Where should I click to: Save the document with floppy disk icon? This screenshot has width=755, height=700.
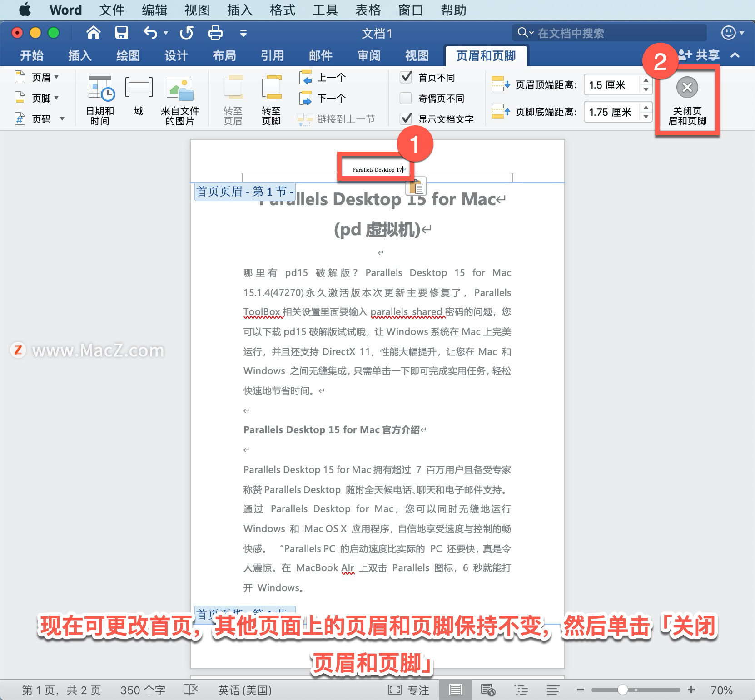(x=121, y=33)
